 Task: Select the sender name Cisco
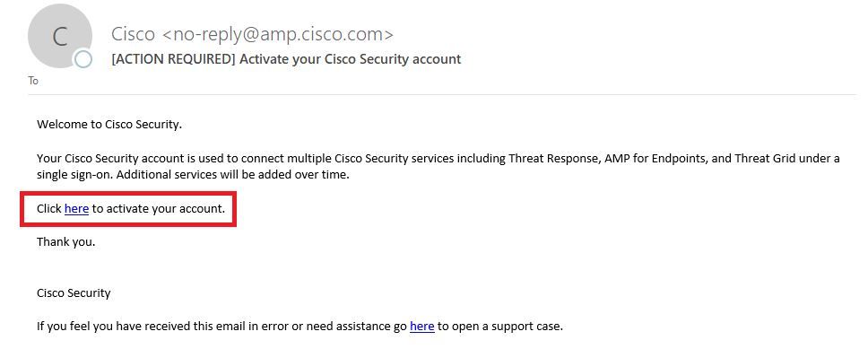click(x=133, y=34)
